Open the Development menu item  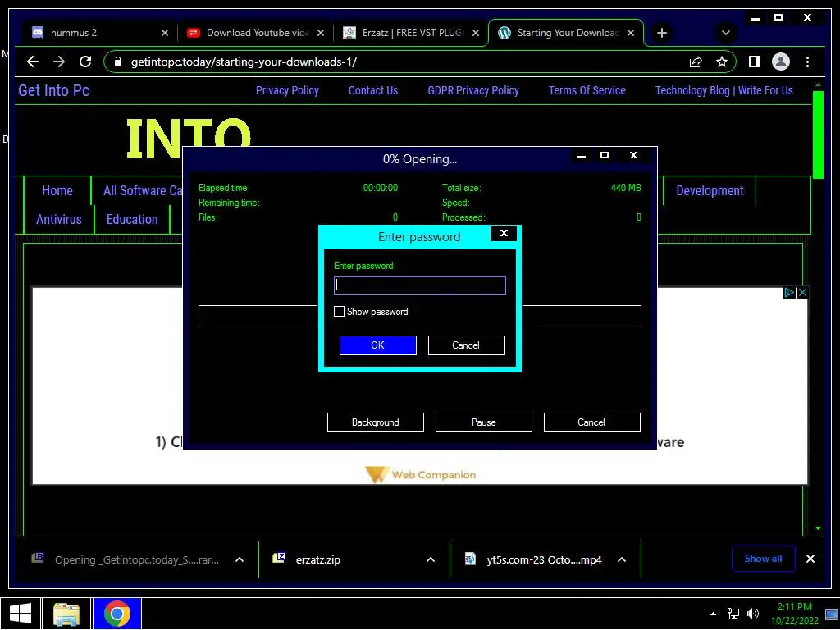pyautogui.click(x=710, y=190)
